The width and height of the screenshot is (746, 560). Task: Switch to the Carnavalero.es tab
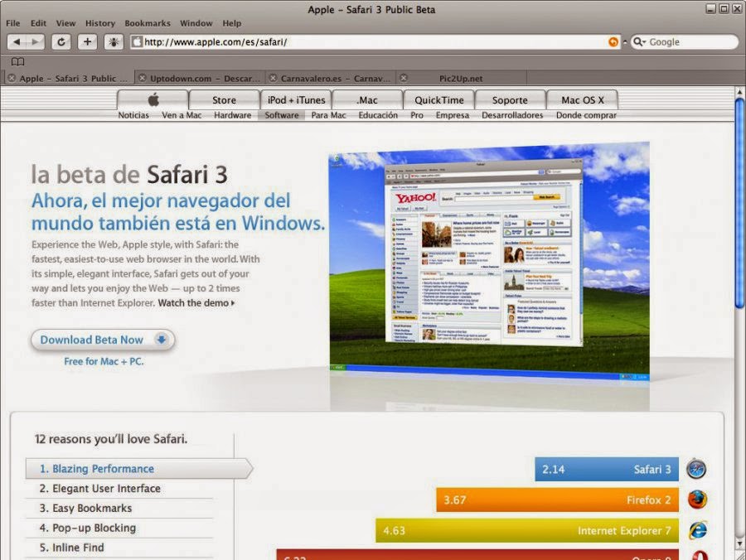pyautogui.click(x=331, y=78)
